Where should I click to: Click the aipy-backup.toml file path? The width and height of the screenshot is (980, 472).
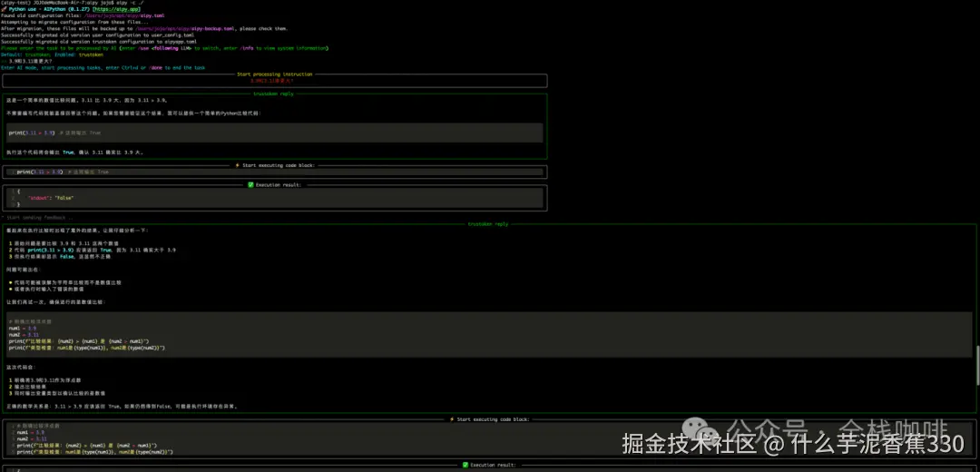pyautogui.click(x=184, y=29)
